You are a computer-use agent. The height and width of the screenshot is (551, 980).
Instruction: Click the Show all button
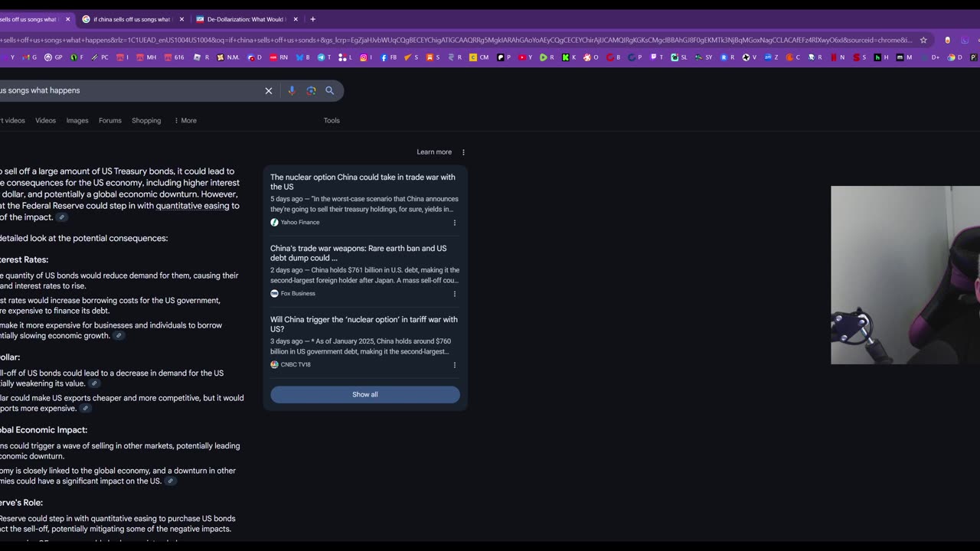tap(365, 394)
